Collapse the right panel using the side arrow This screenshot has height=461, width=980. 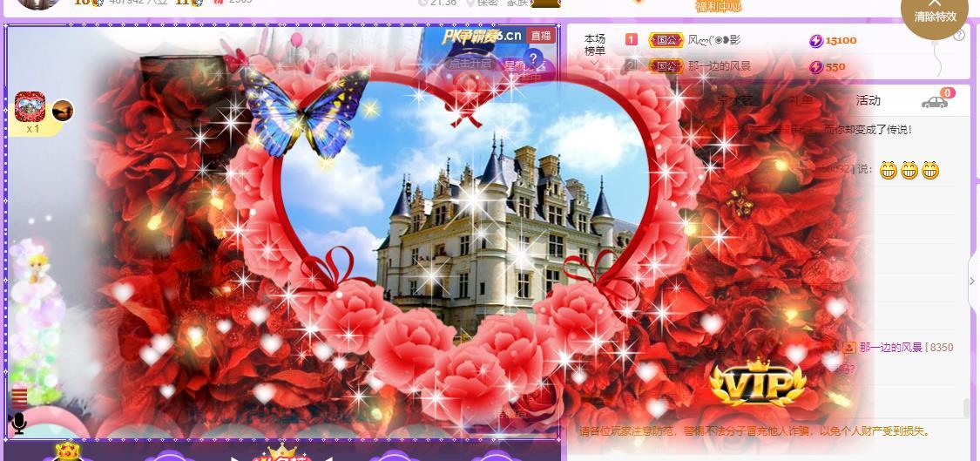click(972, 281)
